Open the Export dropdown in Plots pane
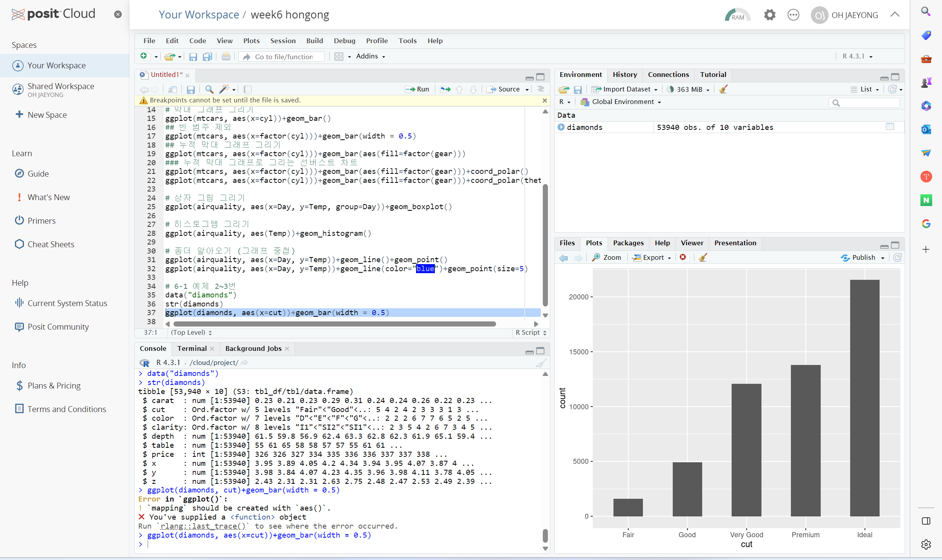 point(652,257)
